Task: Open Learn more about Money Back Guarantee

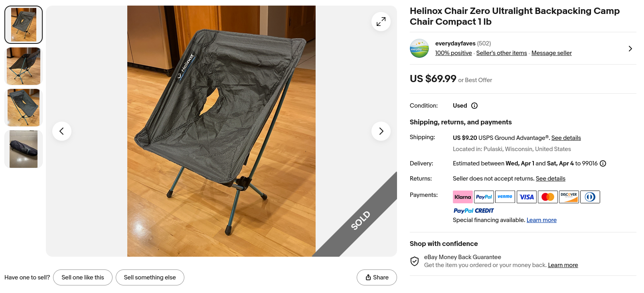Action: click(x=563, y=265)
